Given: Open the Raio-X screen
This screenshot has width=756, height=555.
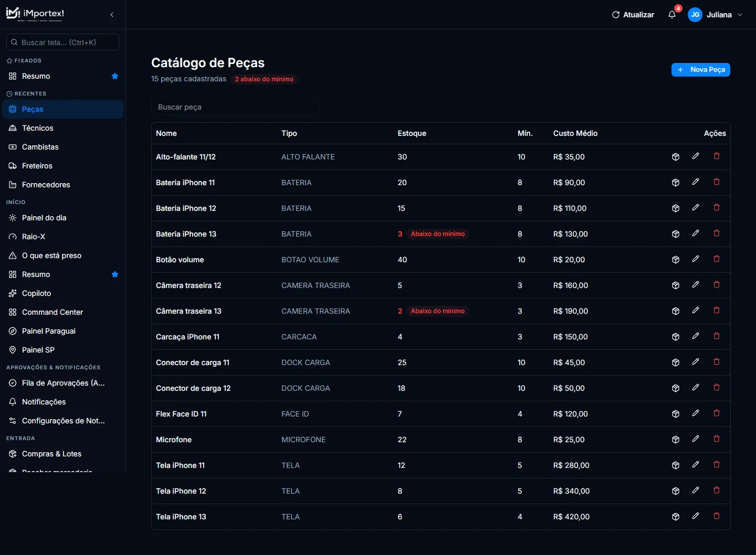Looking at the screenshot, I should (x=63, y=237).
